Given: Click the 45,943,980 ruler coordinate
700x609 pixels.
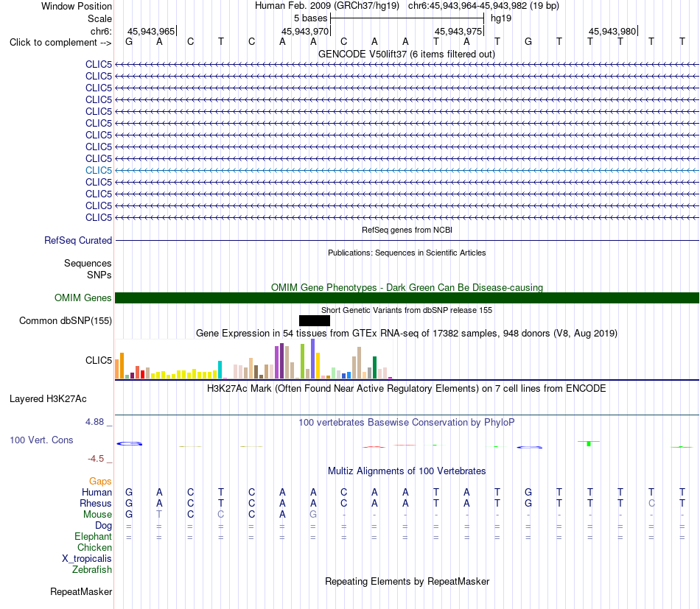Looking at the screenshot, I should coord(612,31).
